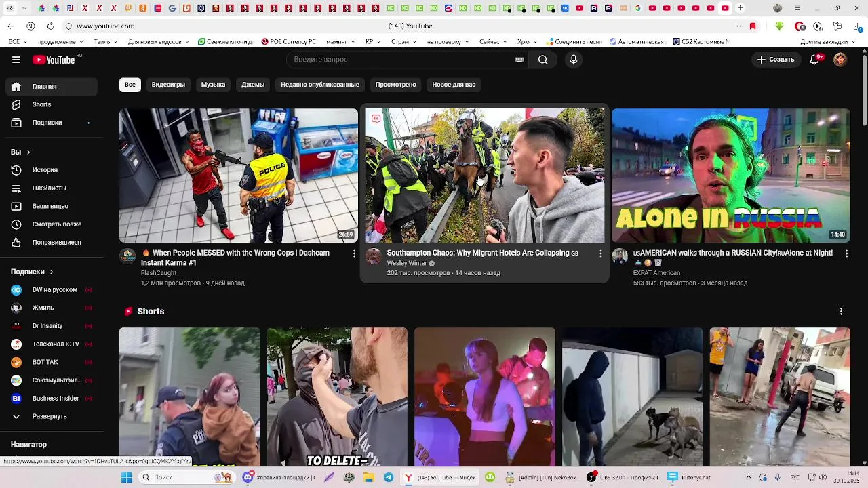This screenshot has width=868, height=488.
Task: Expand the 'Сейчас' bookmarks folder
Action: click(492, 42)
